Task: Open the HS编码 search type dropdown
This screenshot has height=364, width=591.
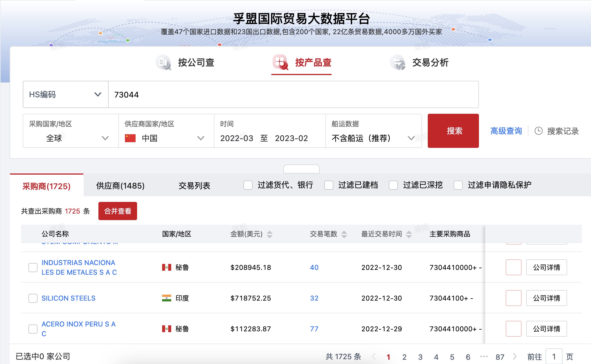Action: [x=65, y=94]
